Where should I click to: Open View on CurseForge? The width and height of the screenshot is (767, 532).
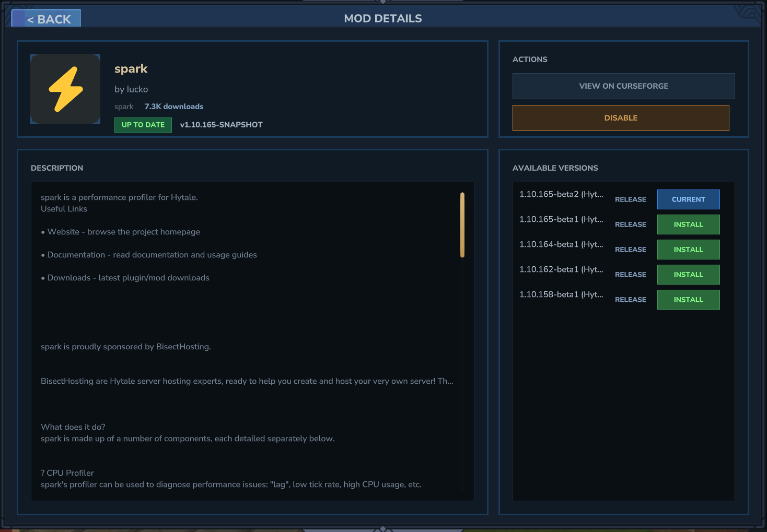623,86
